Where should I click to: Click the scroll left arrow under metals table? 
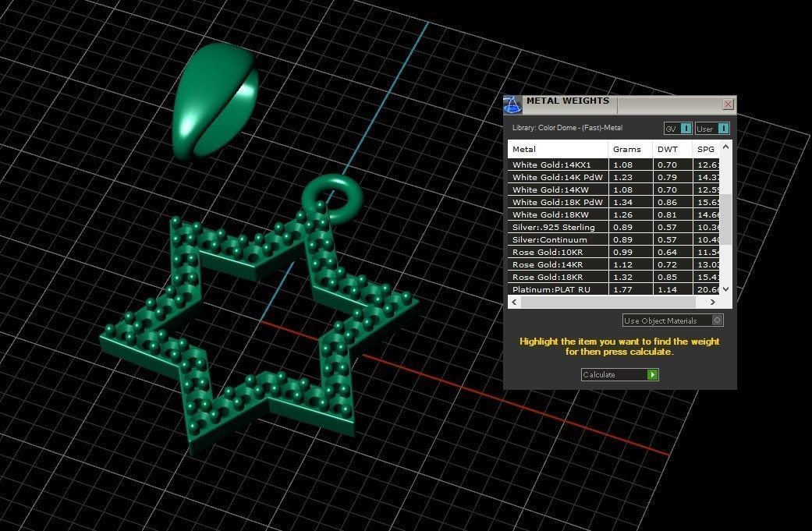click(x=514, y=303)
